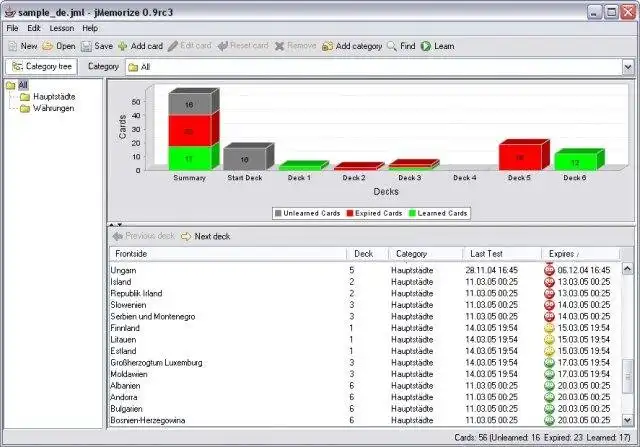The image size is (640, 447).
Task: Select Republik Irland card row
Action: [x=365, y=293]
